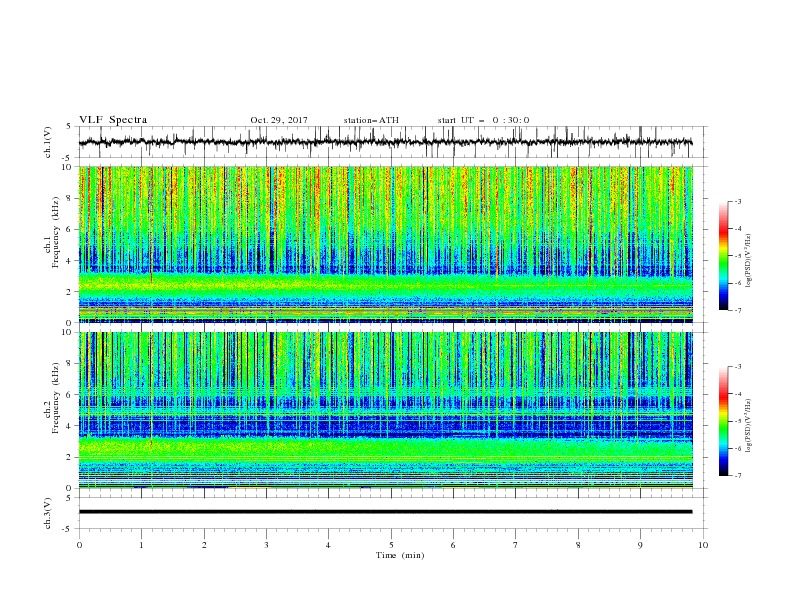Select the date "Oct. 29, 2017"

(279, 120)
